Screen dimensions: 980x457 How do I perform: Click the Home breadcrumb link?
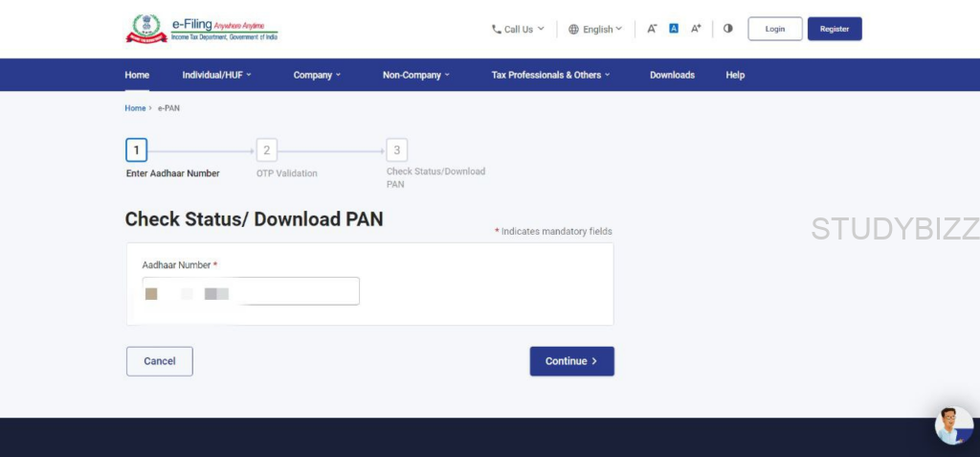click(135, 108)
